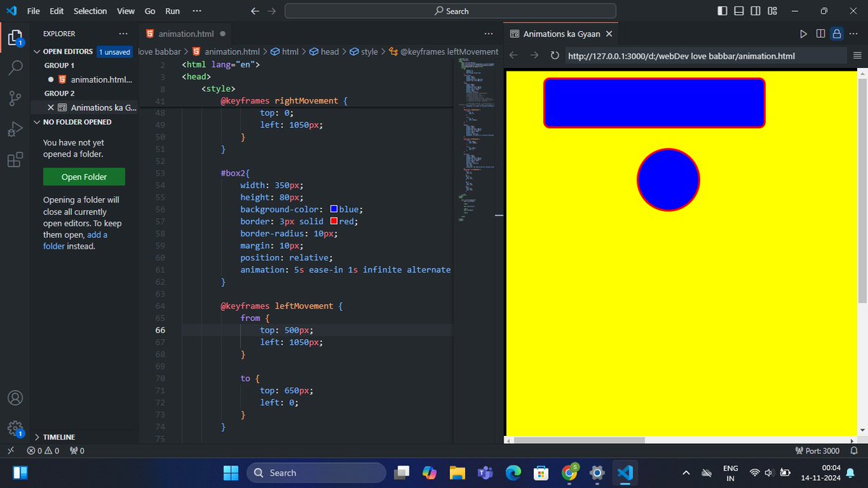This screenshot has height=488, width=868.
Task: Click the @keyframes leftMovement breadcrumb
Action: (x=443, y=51)
